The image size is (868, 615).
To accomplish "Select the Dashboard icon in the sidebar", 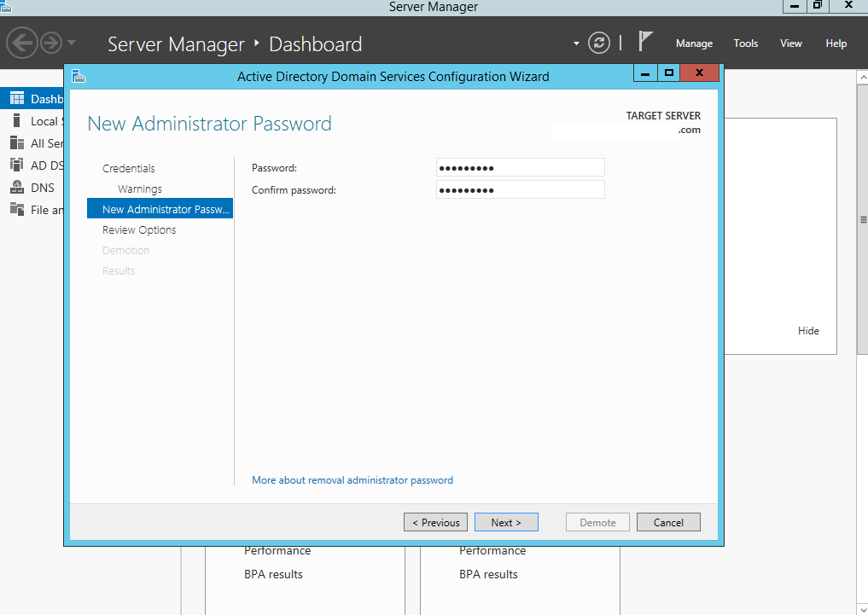I will click(x=19, y=98).
